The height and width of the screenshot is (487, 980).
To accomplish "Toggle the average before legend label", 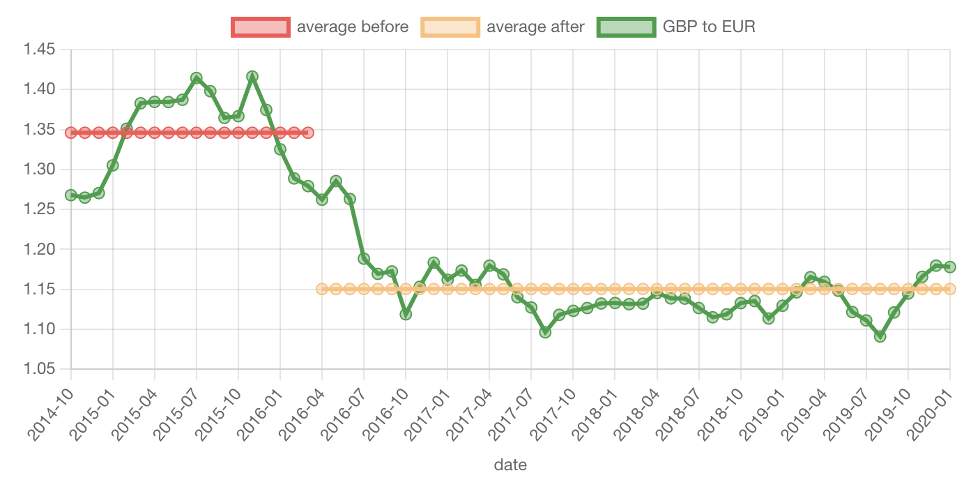I will tap(353, 27).
